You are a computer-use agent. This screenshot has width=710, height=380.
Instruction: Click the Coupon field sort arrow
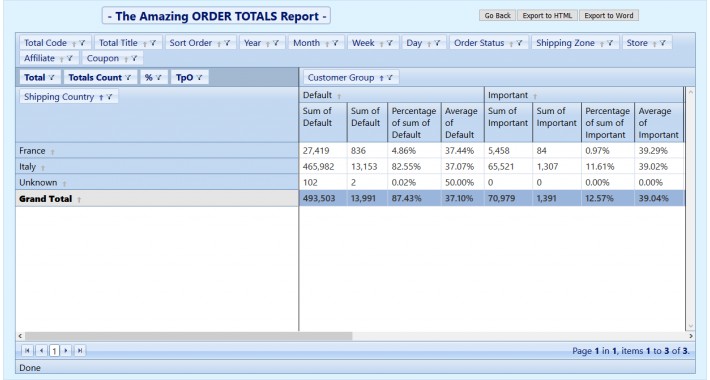(x=126, y=59)
